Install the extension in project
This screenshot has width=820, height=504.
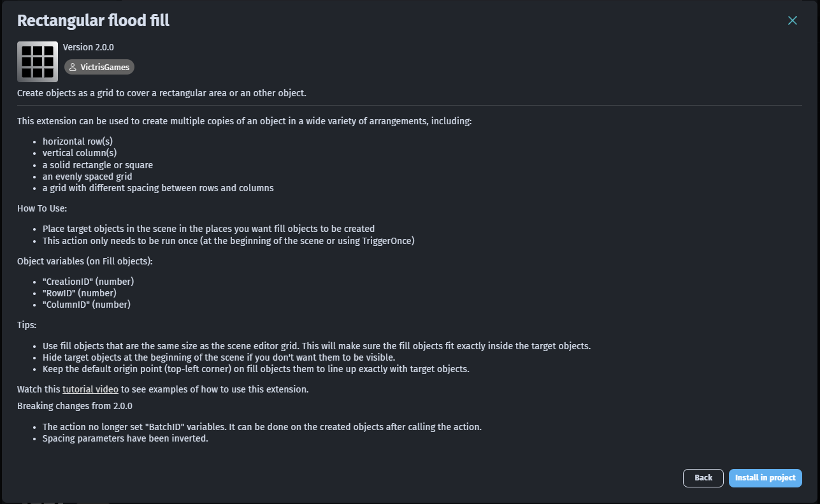point(765,478)
